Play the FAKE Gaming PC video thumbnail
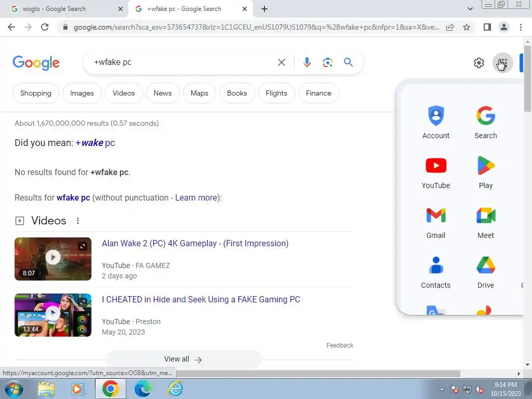Image resolution: width=532 pixels, height=399 pixels. pyautogui.click(x=53, y=315)
